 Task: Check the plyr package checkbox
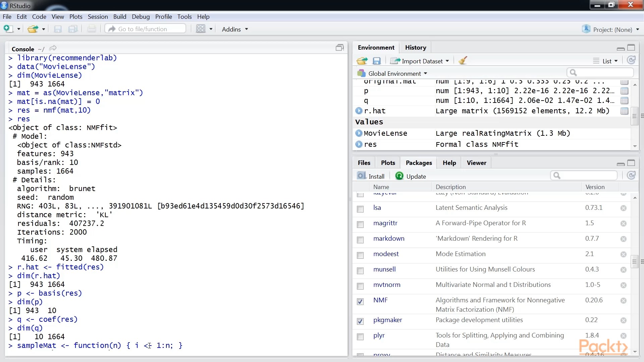360,337
